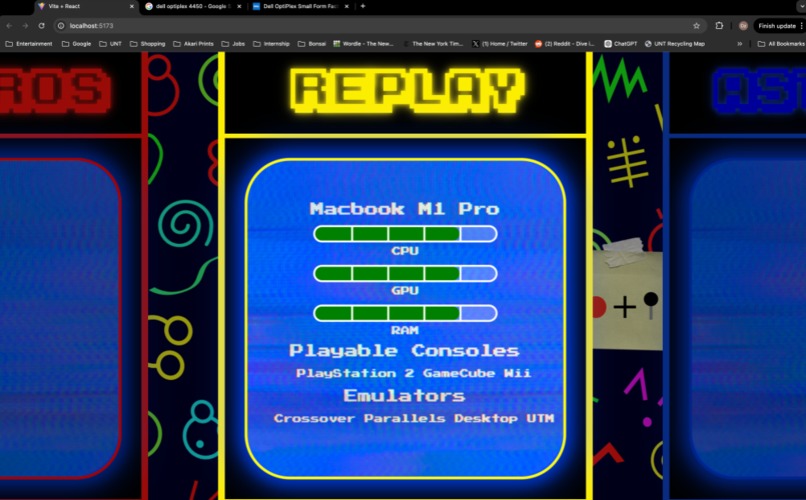
Task: Open the Chrome profile avatar
Action: [x=743, y=26]
